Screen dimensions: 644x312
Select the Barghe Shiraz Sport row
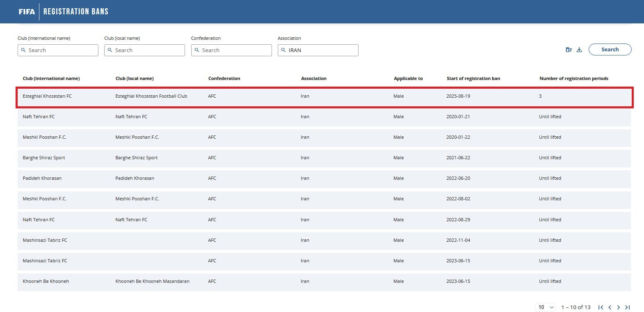tap(44, 158)
